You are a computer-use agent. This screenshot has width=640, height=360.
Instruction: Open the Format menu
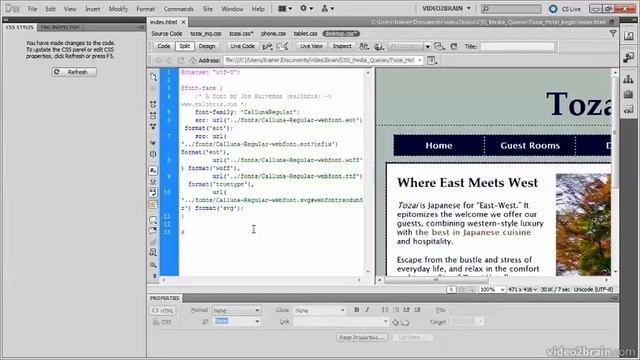pyautogui.click(x=146, y=9)
